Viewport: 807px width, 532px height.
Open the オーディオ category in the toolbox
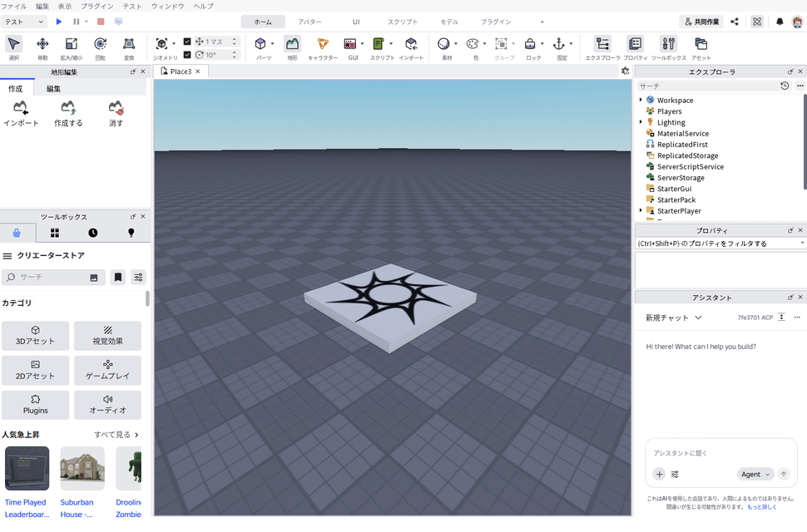point(107,405)
